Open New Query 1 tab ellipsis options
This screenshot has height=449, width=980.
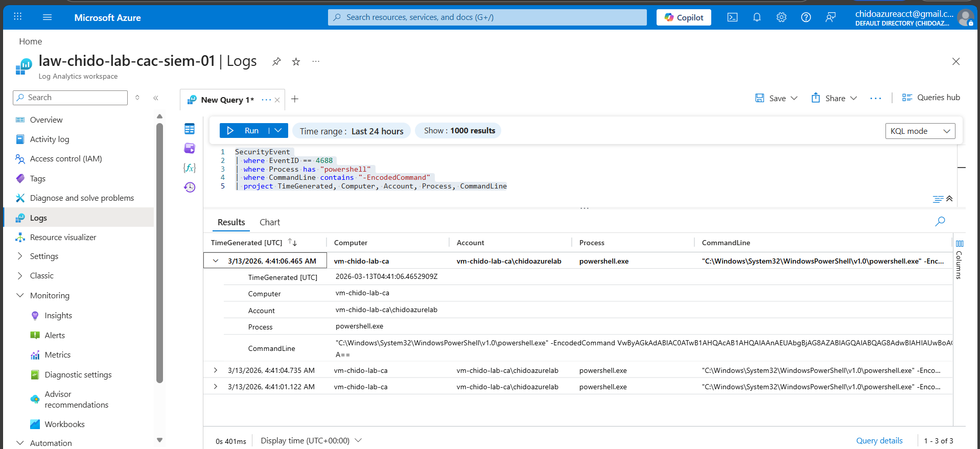pyautogui.click(x=266, y=100)
